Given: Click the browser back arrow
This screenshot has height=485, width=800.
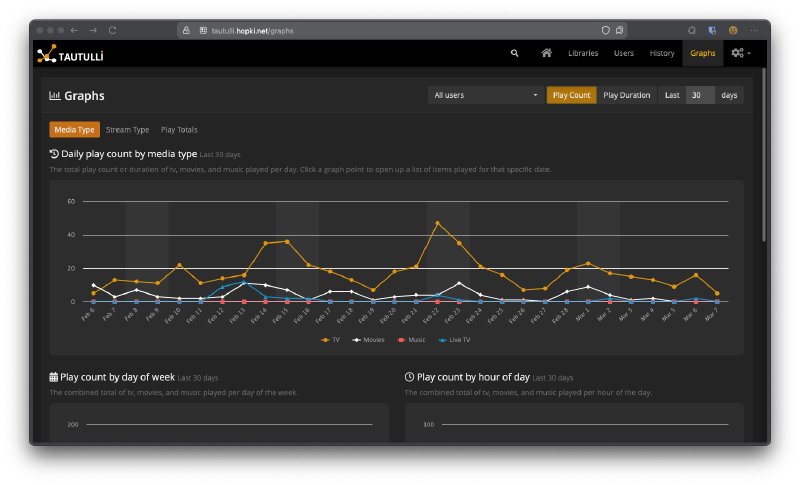Looking at the screenshot, I should point(74,31).
